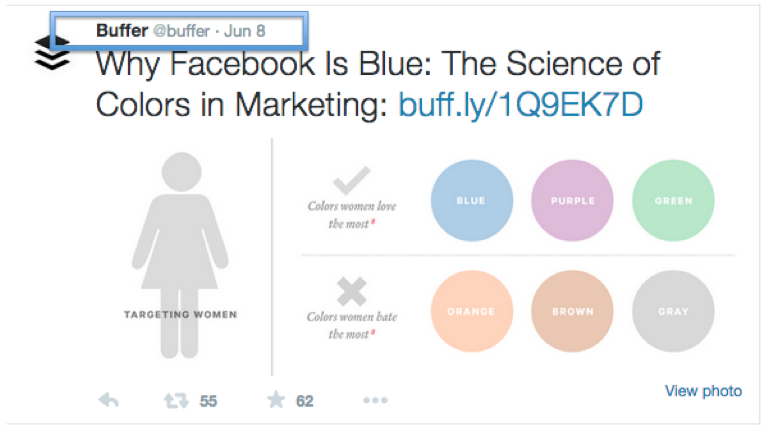Favorite the tweet with the star icon
Viewport: 761px width, 425px height.
pos(276,400)
